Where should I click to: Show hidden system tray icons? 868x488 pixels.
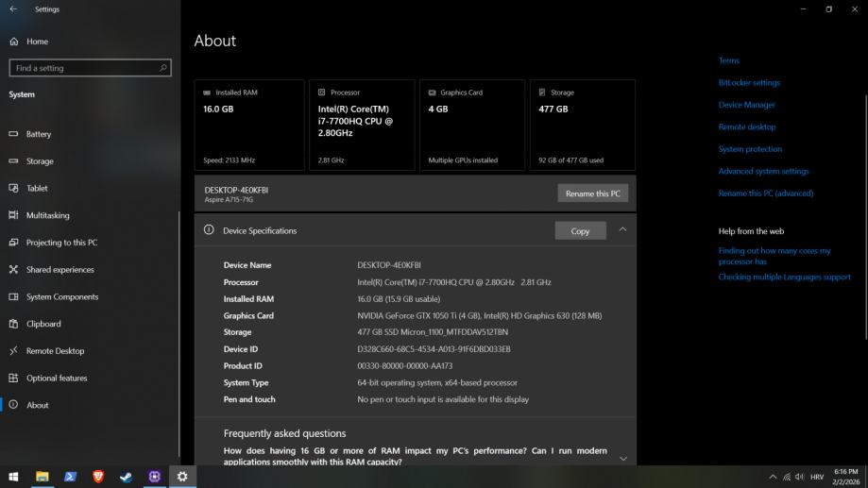[773, 477]
